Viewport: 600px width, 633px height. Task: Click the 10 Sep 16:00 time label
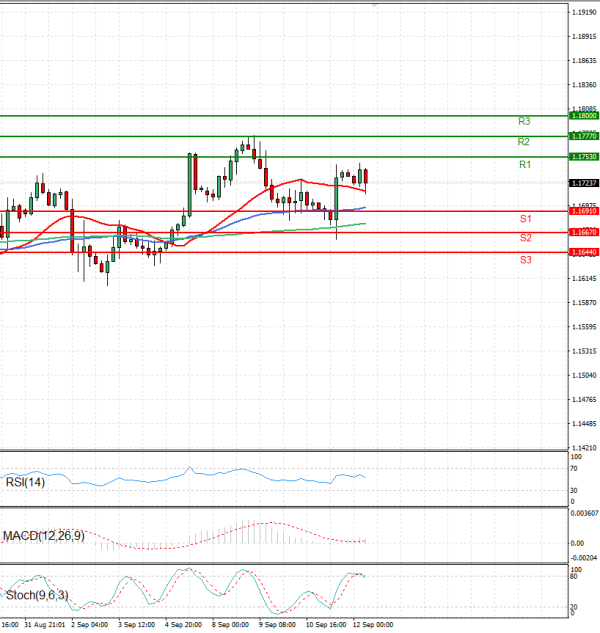[x=326, y=625]
